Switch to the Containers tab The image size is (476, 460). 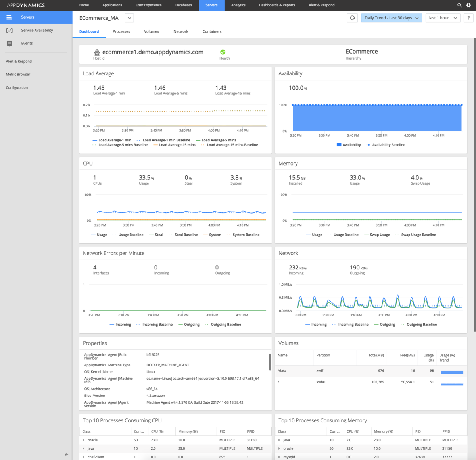coord(212,31)
